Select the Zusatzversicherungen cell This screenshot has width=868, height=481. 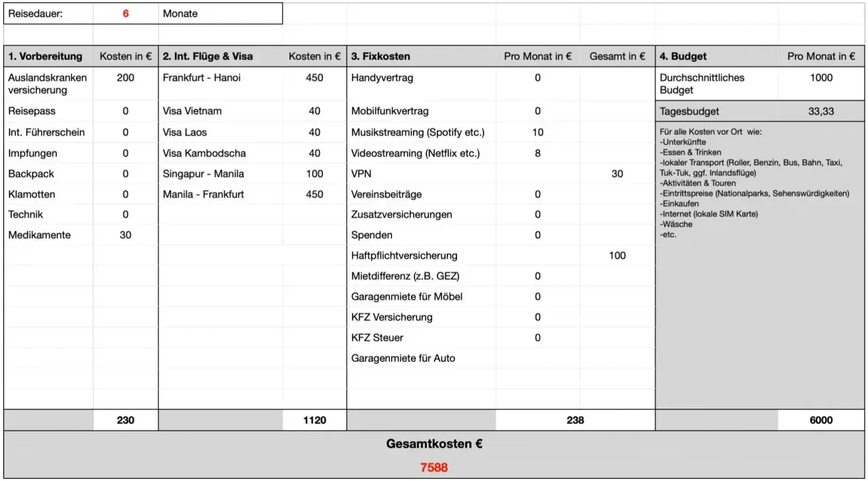[421, 214]
